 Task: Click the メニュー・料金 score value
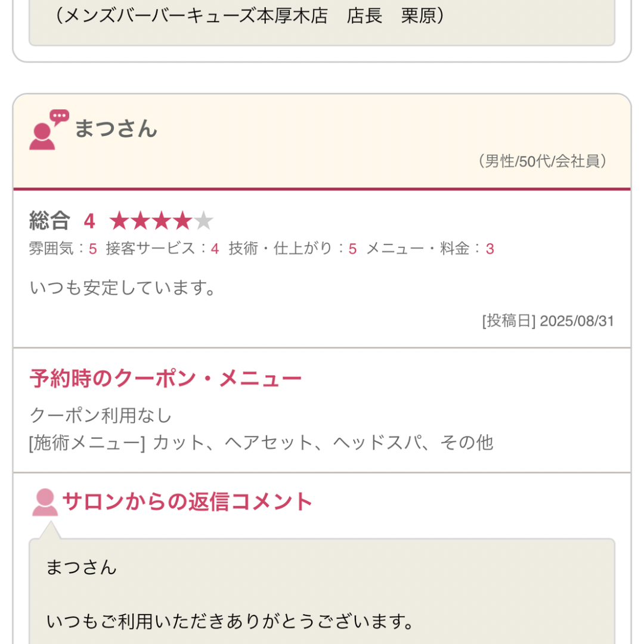pos(490,249)
